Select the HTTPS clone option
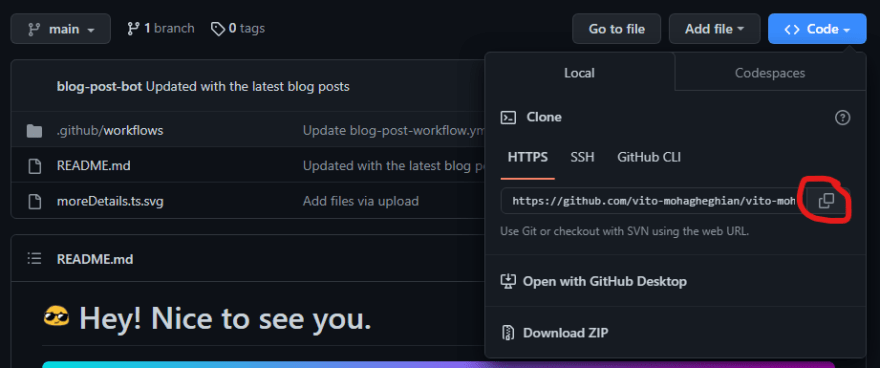The image size is (880, 368). [x=528, y=157]
